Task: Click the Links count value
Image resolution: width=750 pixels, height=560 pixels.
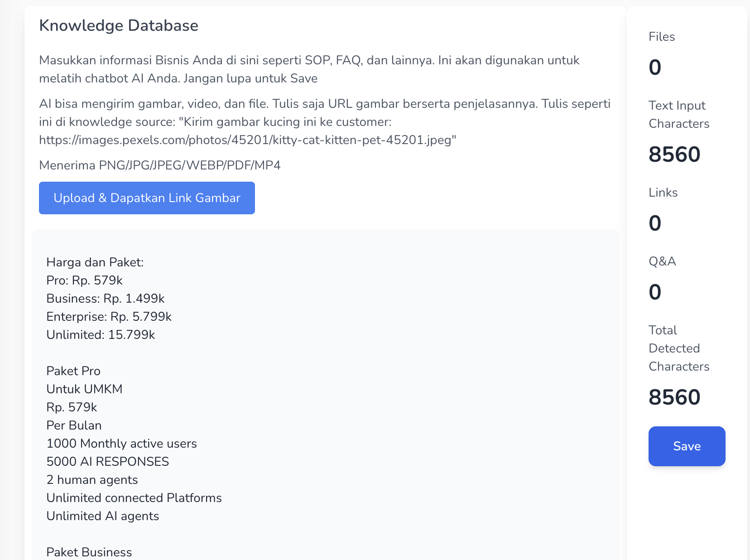Action: point(655,223)
